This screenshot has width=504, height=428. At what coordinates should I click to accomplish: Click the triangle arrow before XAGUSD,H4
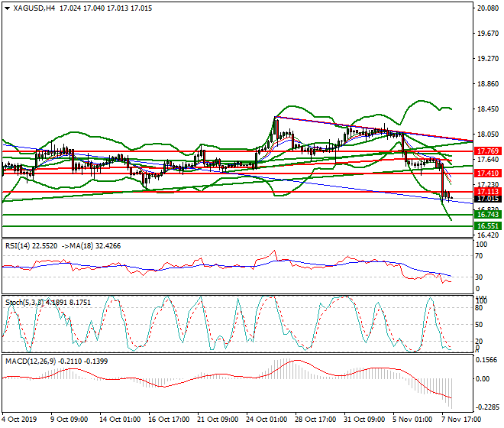(7, 8)
